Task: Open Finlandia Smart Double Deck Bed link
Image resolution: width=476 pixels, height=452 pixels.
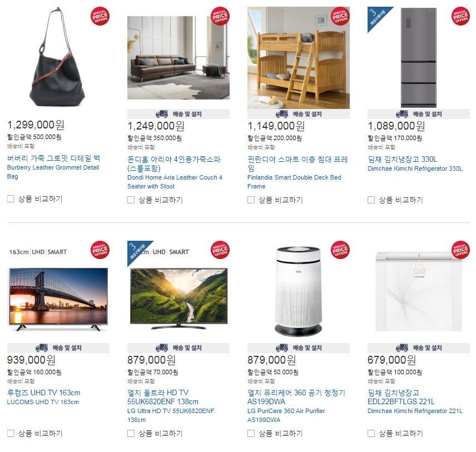Action: (294, 182)
